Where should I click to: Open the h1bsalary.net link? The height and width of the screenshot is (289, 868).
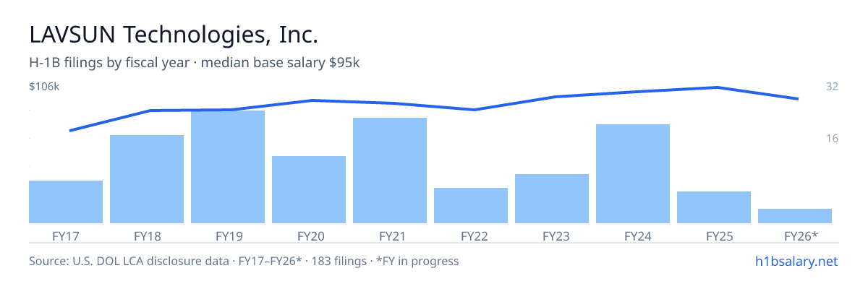[x=796, y=261]
